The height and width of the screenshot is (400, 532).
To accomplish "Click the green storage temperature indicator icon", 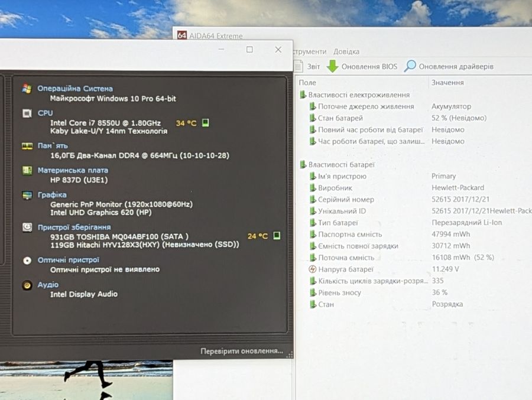I will [277, 236].
